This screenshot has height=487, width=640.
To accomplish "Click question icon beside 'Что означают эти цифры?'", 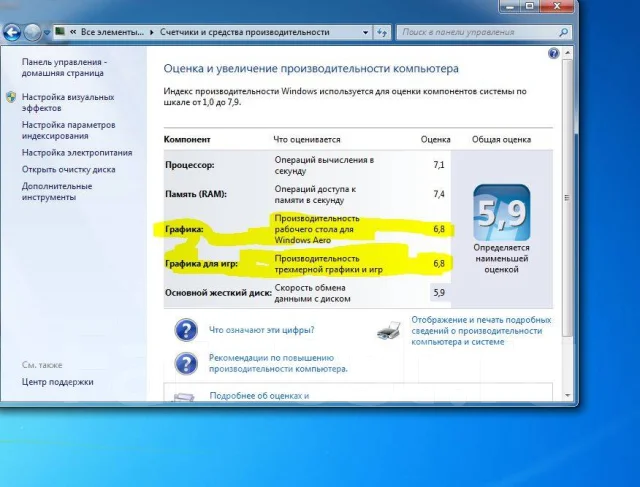I will [186, 330].
